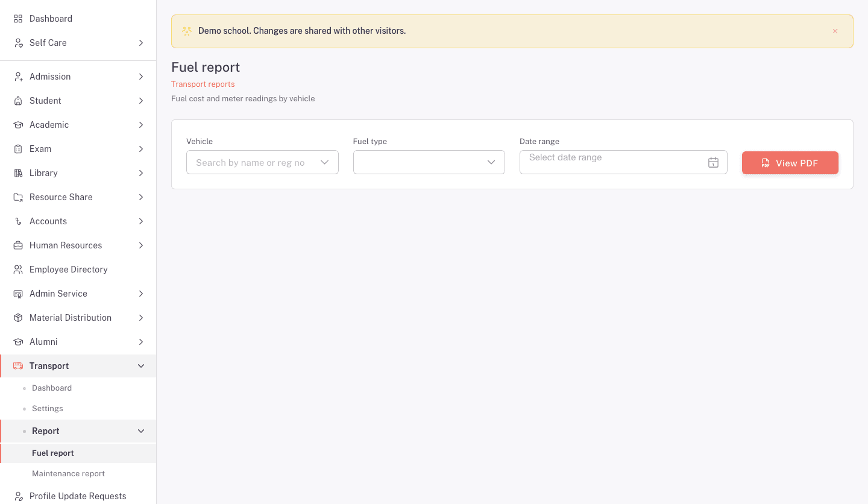Click the Dashboard grid icon in sidebar
This screenshot has height=504, width=868.
18,19
